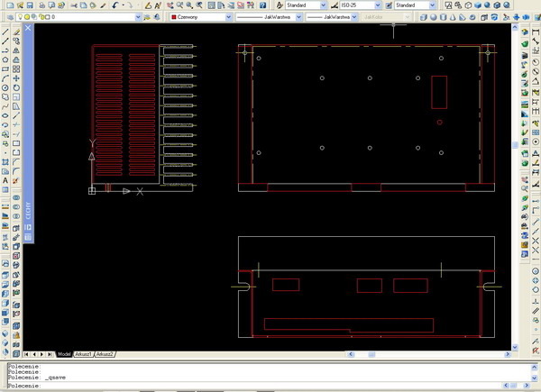Viewport: 541px width, 392px height.
Task: Click the Match Properties brush icon
Action: tap(103, 5)
